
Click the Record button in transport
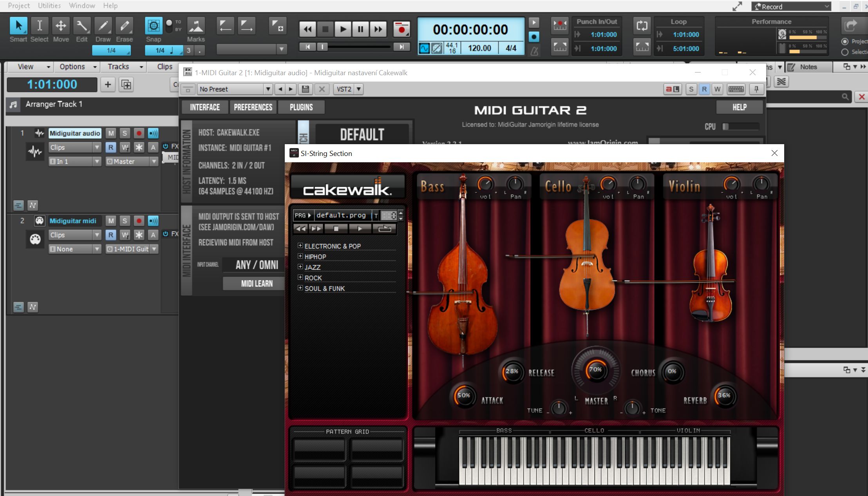click(401, 29)
